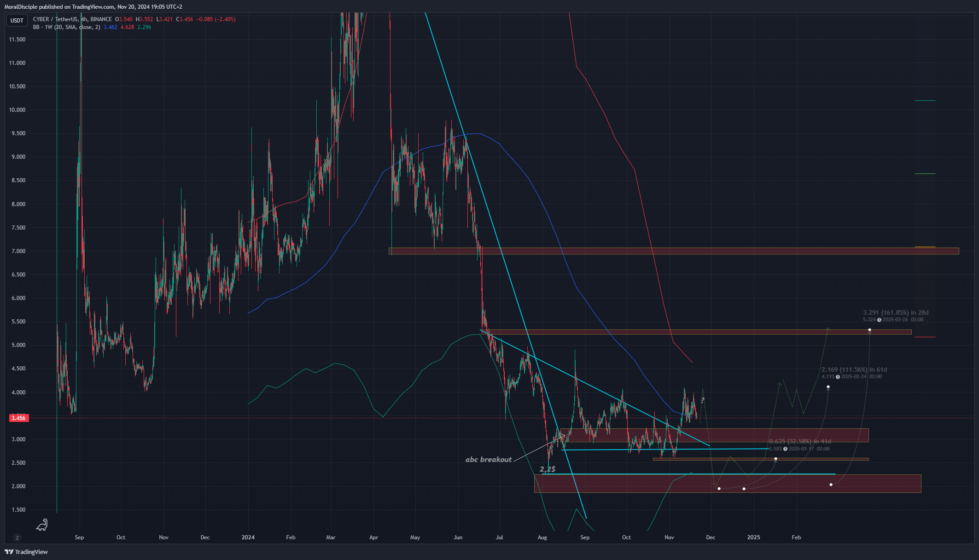The height and width of the screenshot is (560, 979).
Task: Select the resistance zone rectangle at 7.000
Action: (x=674, y=251)
